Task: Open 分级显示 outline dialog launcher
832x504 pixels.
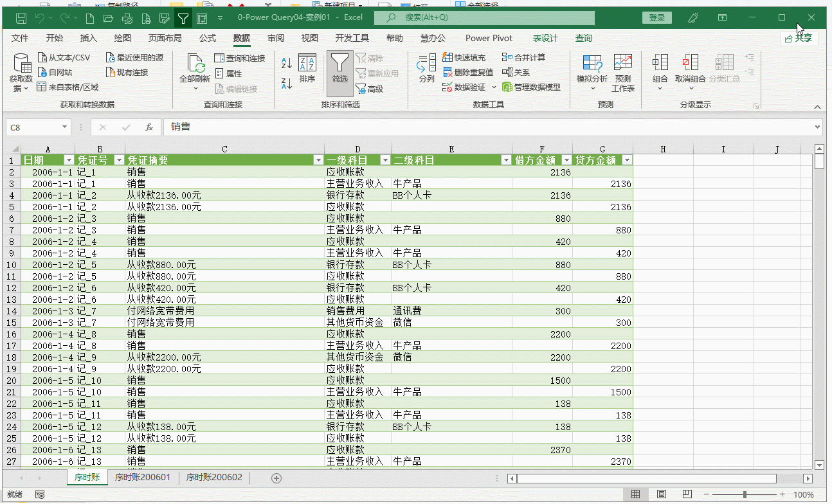Action: click(756, 105)
